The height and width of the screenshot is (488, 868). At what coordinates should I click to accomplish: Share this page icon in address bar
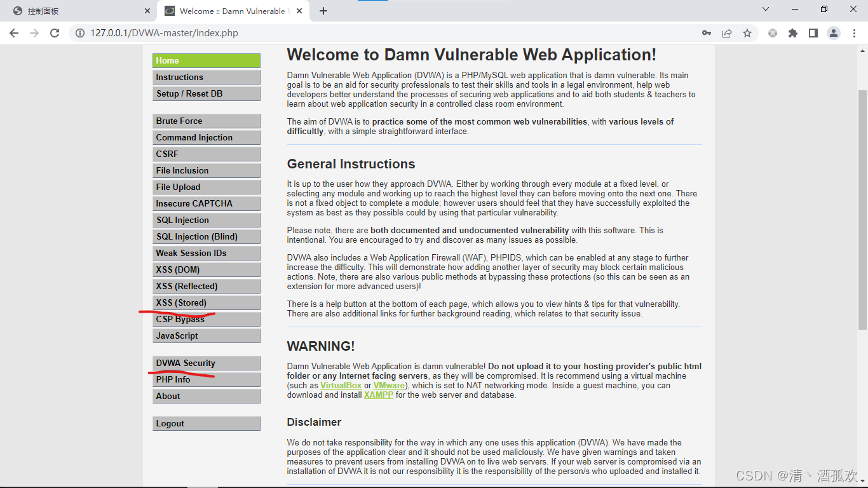point(727,33)
